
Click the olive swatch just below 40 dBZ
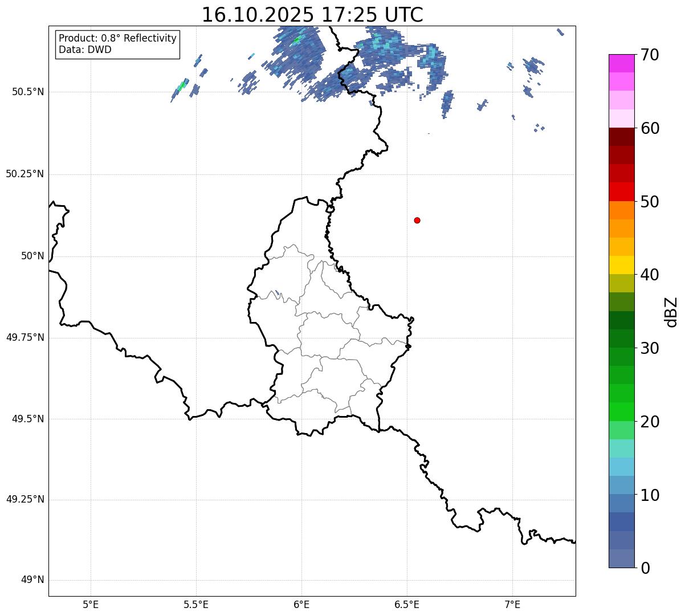pyautogui.click(x=622, y=284)
